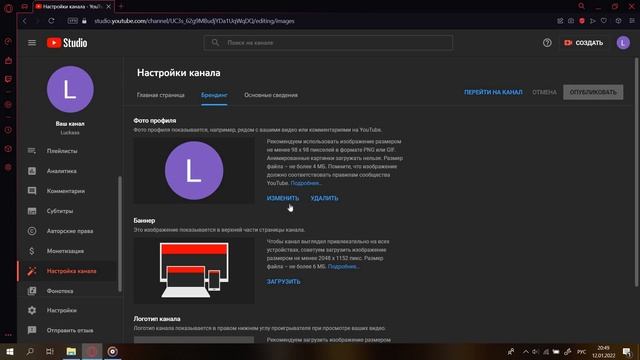Image resolution: width=640 pixels, height=360 pixels.
Task: Click ЗАГРУЗИТЬ for the banner
Action: click(x=283, y=282)
